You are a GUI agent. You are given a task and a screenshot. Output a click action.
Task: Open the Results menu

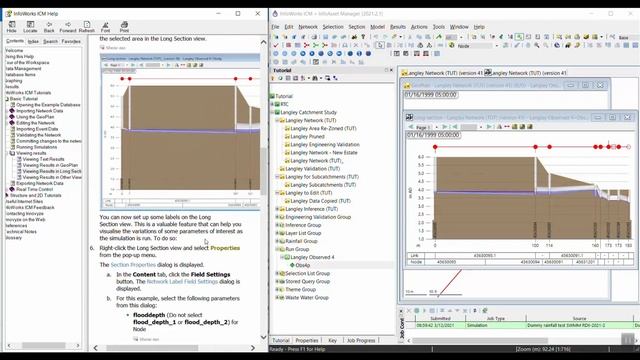point(398,27)
